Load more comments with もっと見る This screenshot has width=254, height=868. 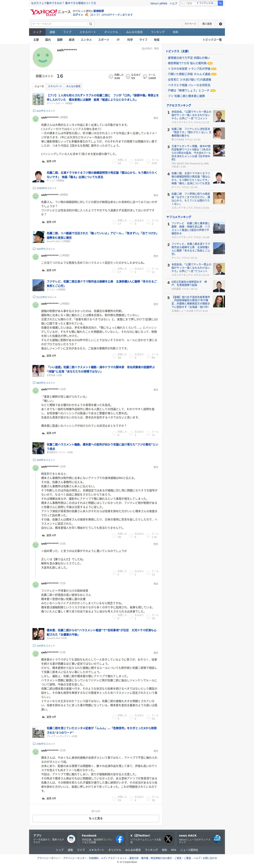click(96, 818)
